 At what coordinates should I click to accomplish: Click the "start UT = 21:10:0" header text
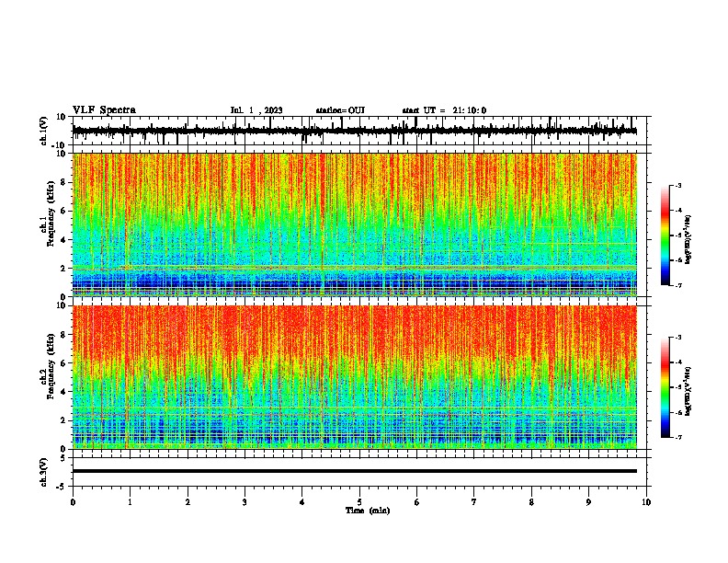pos(444,110)
